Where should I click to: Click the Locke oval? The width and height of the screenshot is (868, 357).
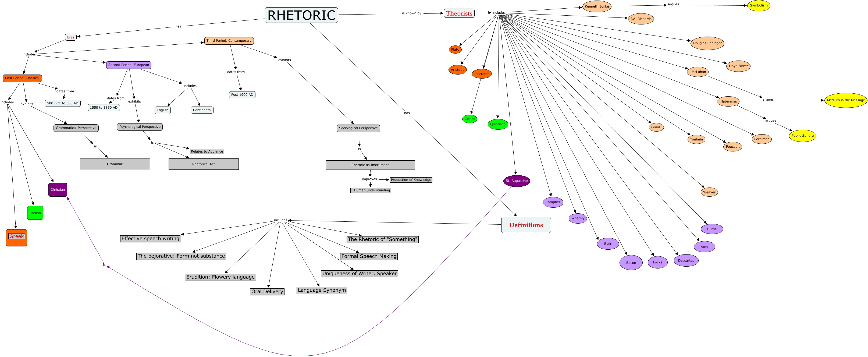click(x=658, y=262)
